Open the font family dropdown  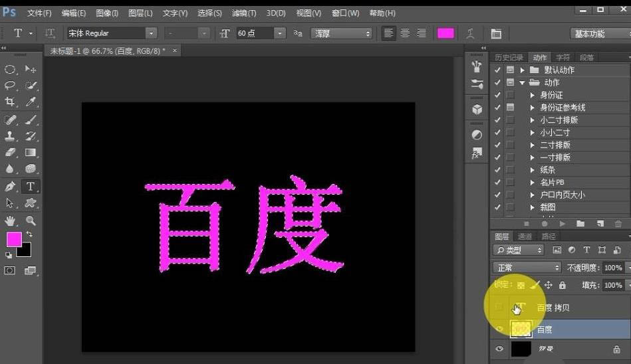[151, 33]
